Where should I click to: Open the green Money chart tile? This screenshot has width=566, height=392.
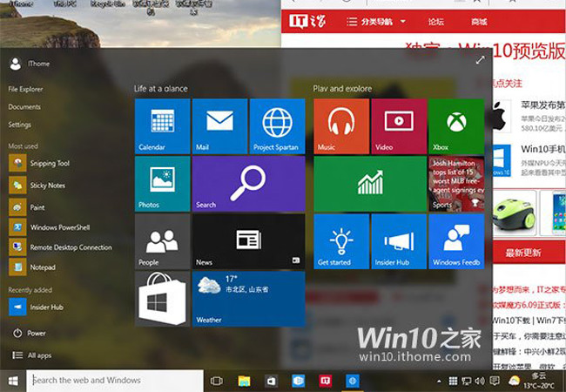coord(370,184)
